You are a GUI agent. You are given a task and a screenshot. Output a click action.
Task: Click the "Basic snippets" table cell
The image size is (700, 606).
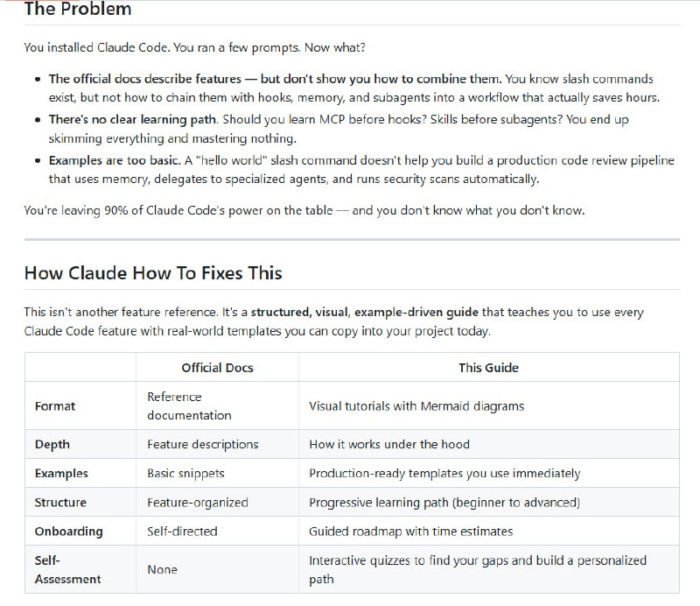click(x=185, y=473)
